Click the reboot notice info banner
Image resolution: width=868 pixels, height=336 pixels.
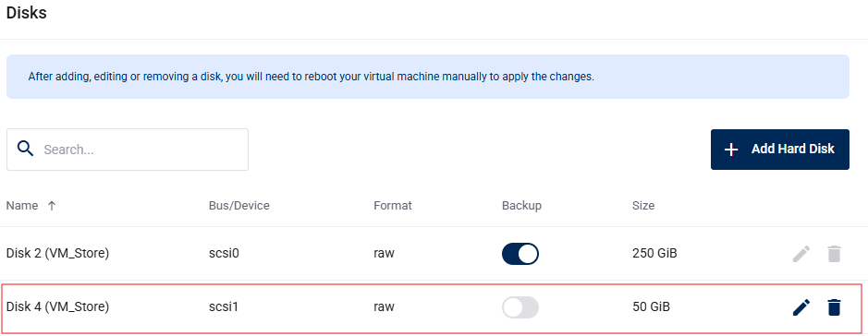[x=427, y=77]
